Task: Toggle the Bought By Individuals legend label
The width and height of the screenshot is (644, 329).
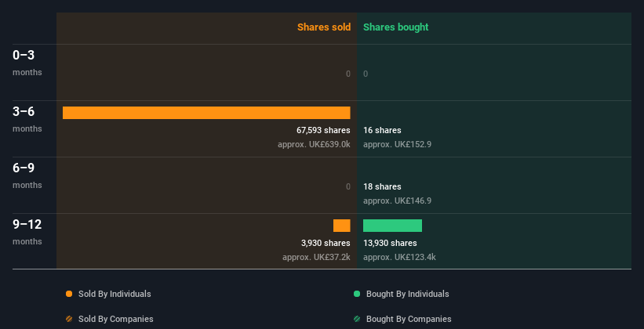Action: [407, 294]
